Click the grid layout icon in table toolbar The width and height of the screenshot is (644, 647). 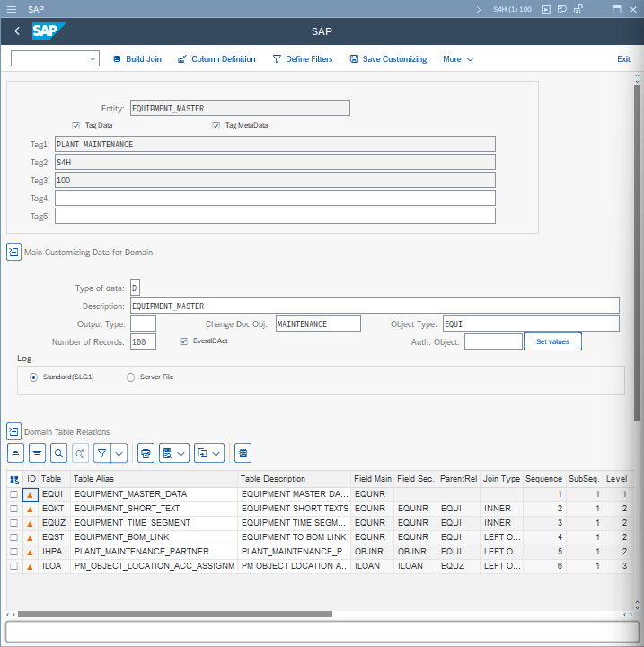[x=243, y=452]
